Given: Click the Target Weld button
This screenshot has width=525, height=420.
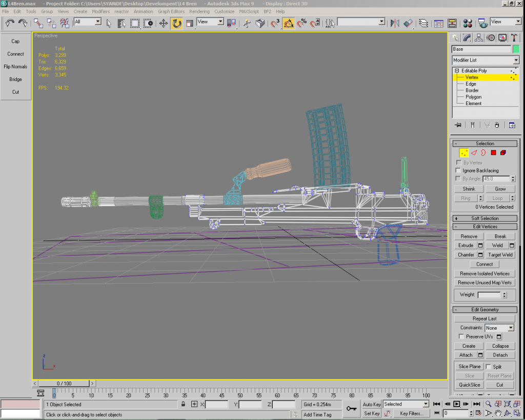Looking at the screenshot, I should tap(500, 254).
